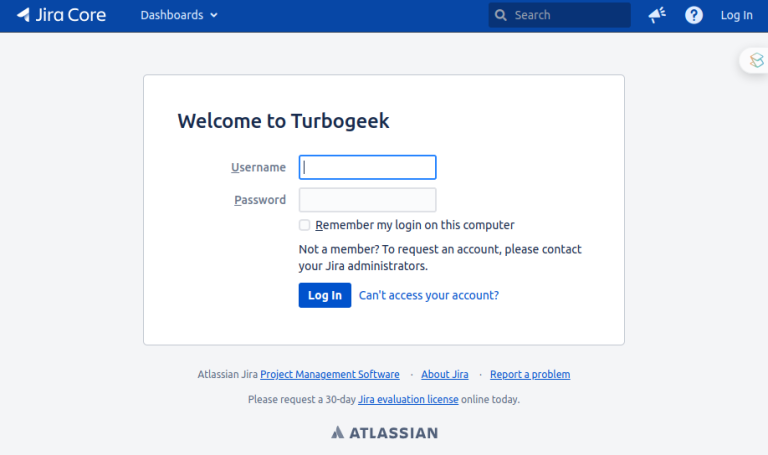This screenshot has height=455, width=768.
Task: Enable Remember my login checkbox
Action: 304,225
